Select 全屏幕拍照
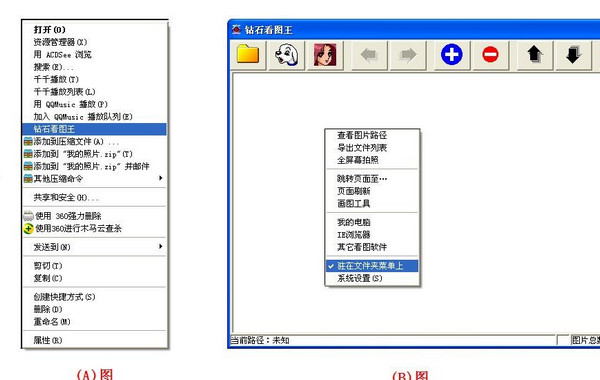Image resolution: width=600 pixels, height=380 pixels. pyautogui.click(x=372, y=160)
